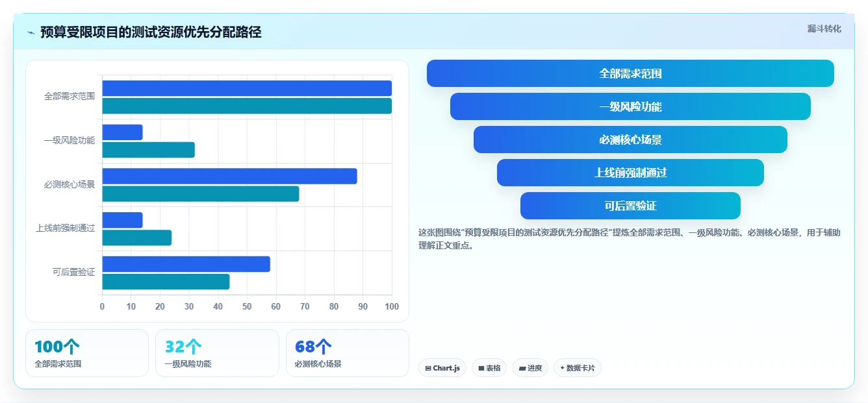Image resolution: width=868 pixels, height=403 pixels.
Task: Click the blue bar for 一级风险功能
Action: [x=122, y=132]
